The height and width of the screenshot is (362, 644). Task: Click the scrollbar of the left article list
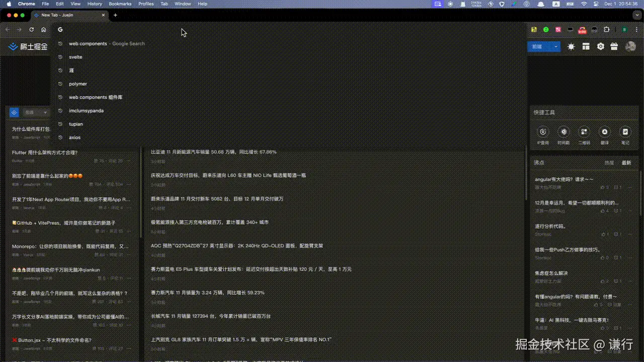[x=141, y=193]
